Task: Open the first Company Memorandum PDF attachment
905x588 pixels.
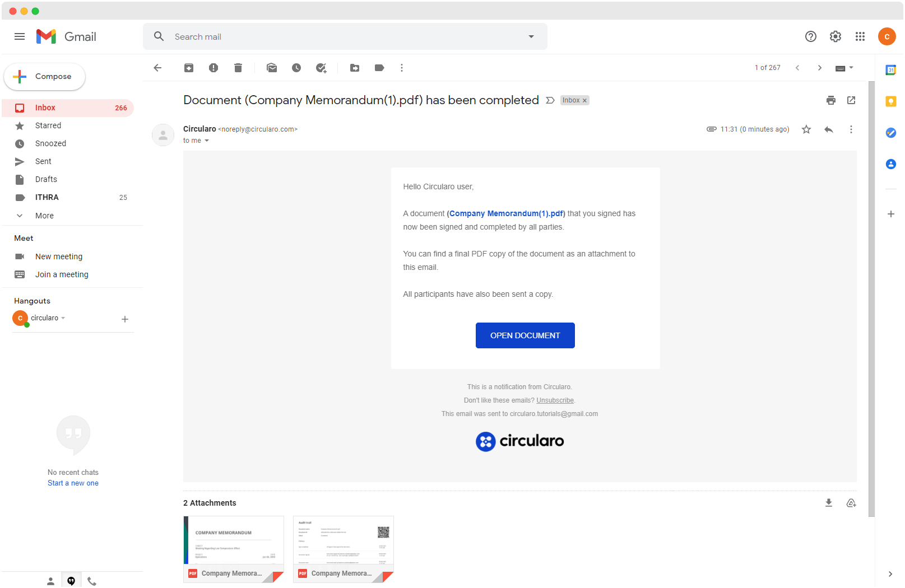Action: (x=234, y=549)
